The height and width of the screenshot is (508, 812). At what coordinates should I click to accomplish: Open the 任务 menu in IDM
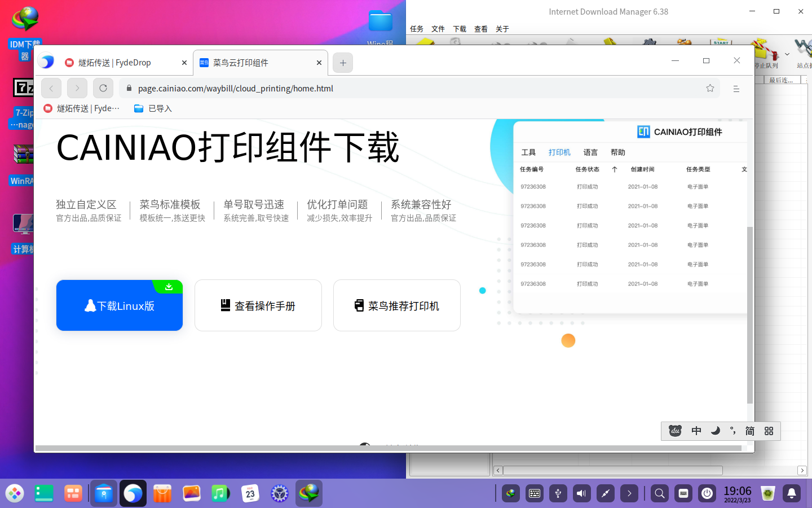[417, 29]
